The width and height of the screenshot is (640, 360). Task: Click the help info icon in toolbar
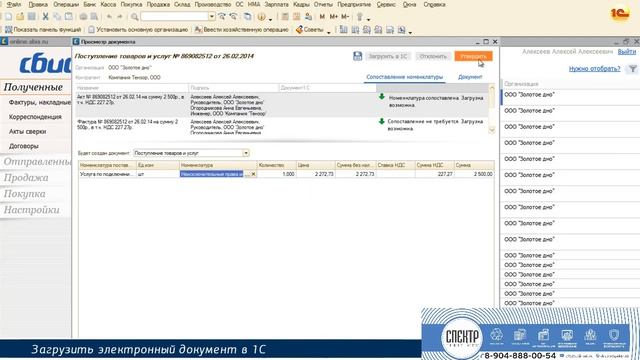click(262, 17)
